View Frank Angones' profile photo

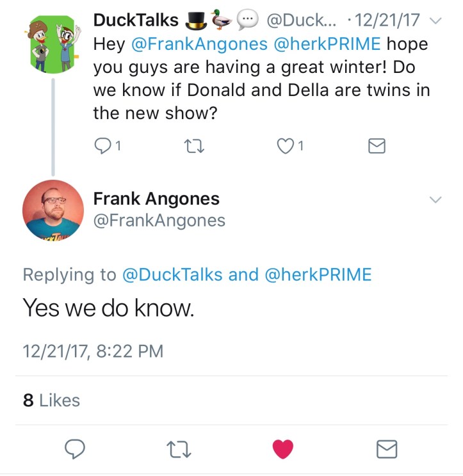click(x=52, y=209)
